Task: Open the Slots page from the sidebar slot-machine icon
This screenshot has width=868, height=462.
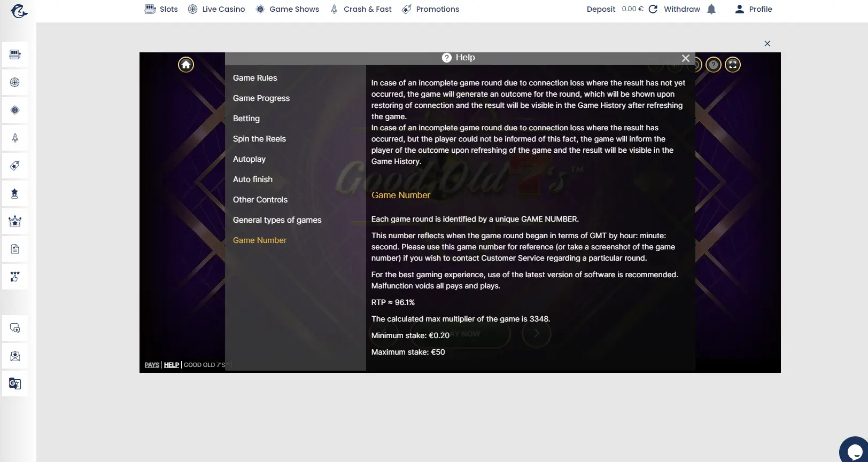Action: pos(15,54)
